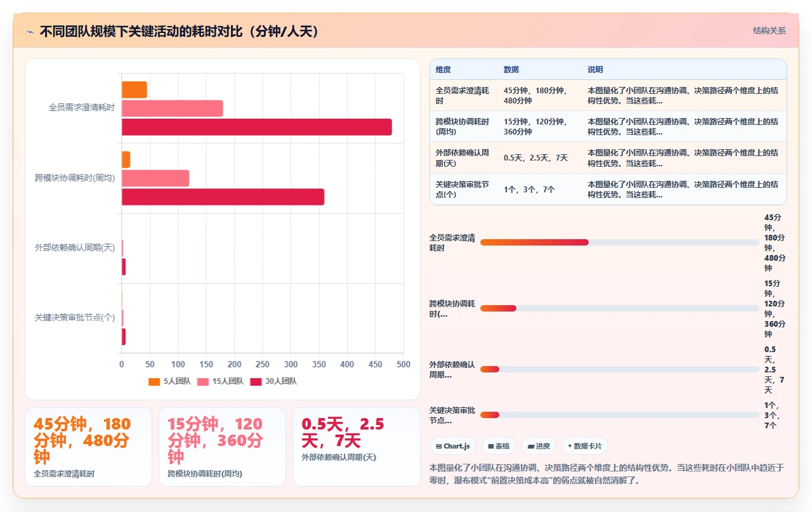Toggle the 30人团队 legend entry
The image size is (812, 512).
click(x=273, y=381)
